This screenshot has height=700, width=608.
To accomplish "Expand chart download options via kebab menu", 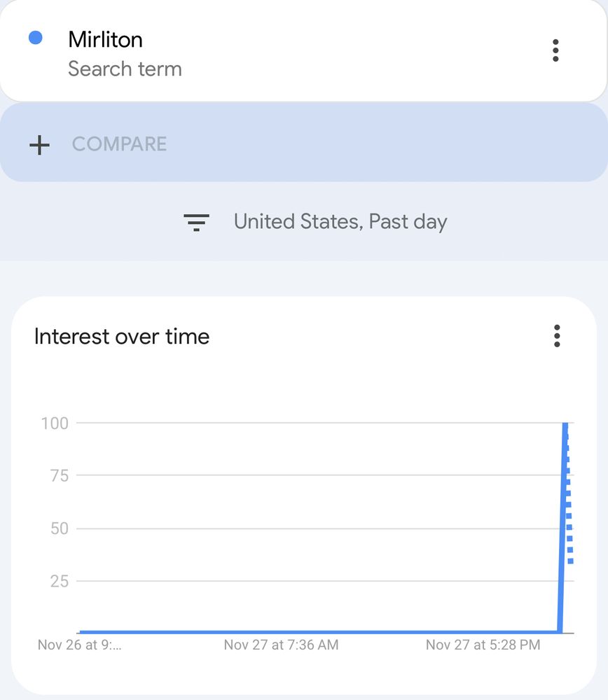I will coord(557,337).
